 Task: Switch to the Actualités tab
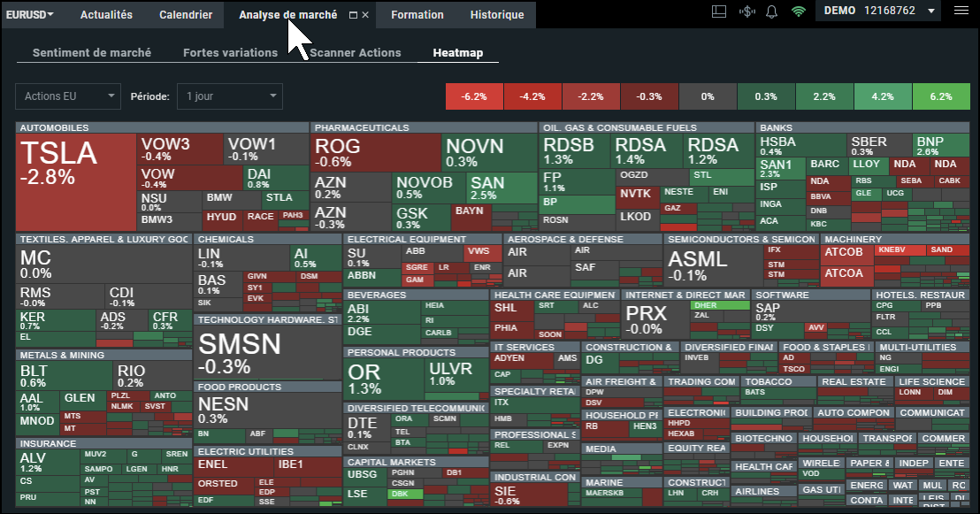tap(106, 14)
